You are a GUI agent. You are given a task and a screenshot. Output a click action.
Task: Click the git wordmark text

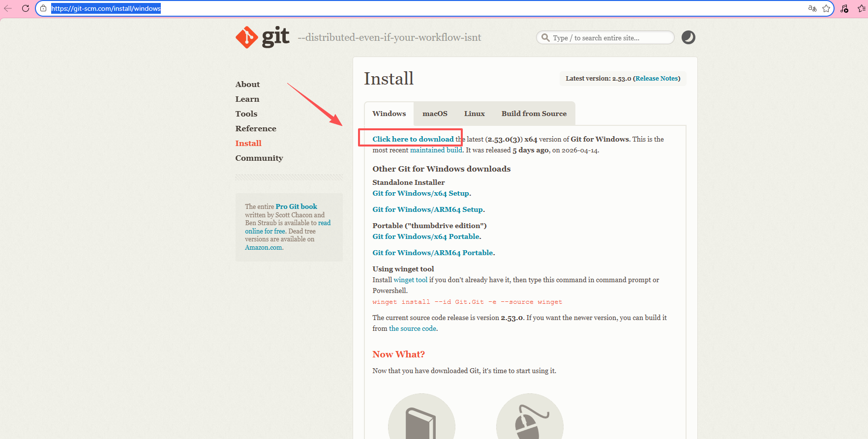coord(275,36)
